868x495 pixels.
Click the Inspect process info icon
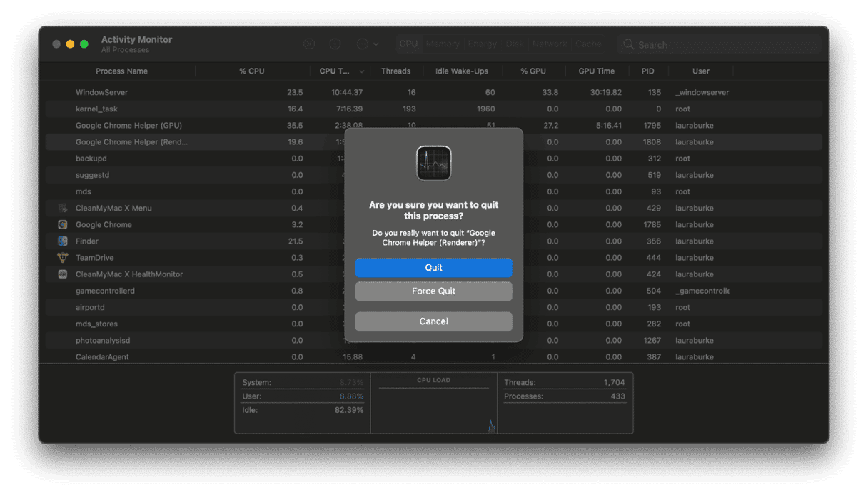coord(335,44)
